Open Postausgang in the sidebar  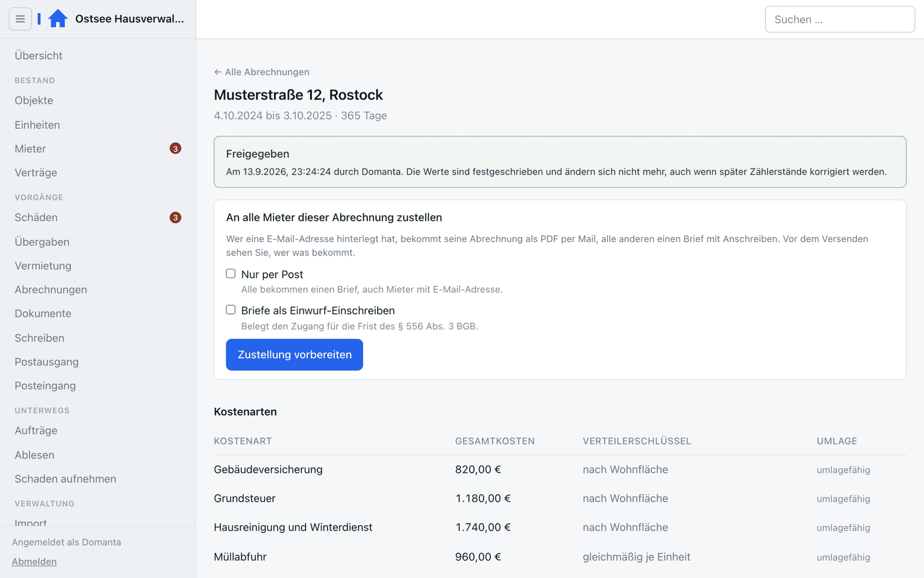(47, 362)
